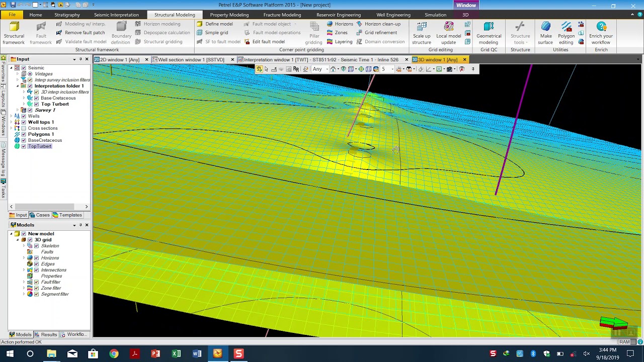
Task: Open the Structural framework tool
Action: (14, 33)
